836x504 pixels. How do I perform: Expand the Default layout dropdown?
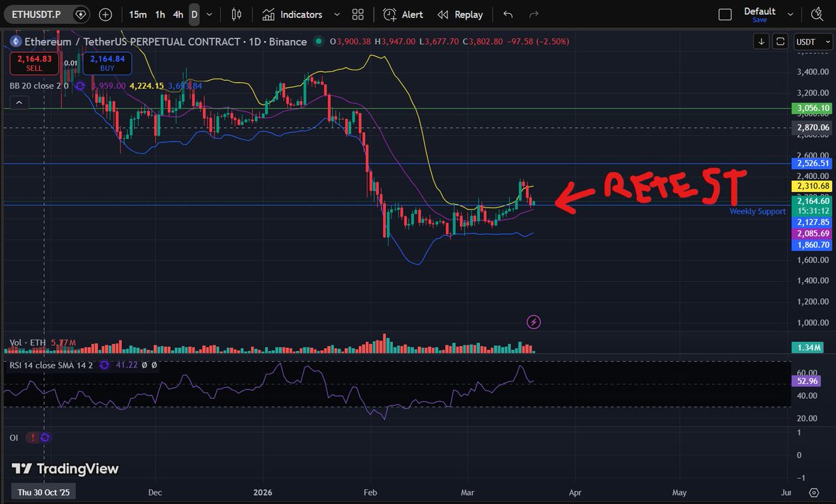(791, 13)
